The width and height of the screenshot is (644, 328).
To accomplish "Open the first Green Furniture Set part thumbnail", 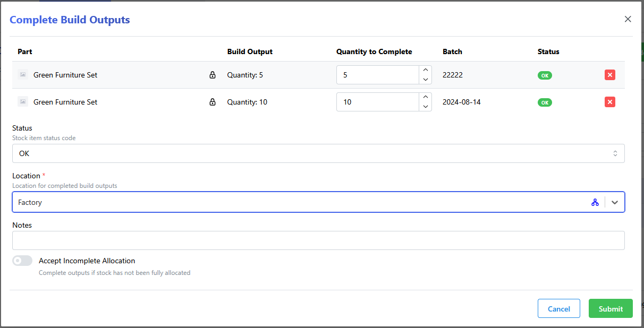I will 22,75.
